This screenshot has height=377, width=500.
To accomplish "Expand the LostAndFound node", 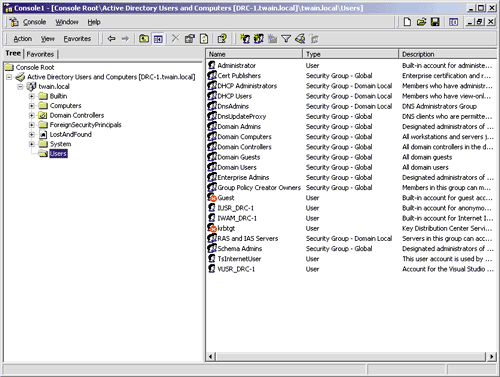I will tap(32, 135).
